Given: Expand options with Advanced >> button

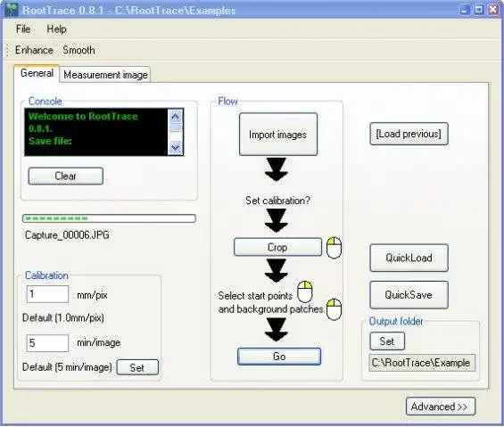Looking at the screenshot, I should click(440, 406).
